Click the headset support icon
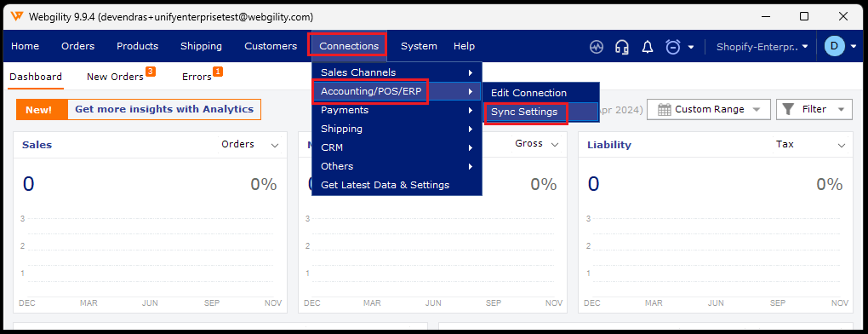Viewport: 868px width, 334px height. coord(622,47)
